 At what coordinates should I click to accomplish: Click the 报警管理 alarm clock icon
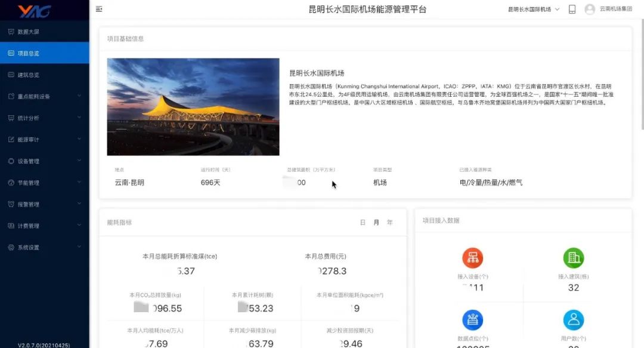[11, 204]
